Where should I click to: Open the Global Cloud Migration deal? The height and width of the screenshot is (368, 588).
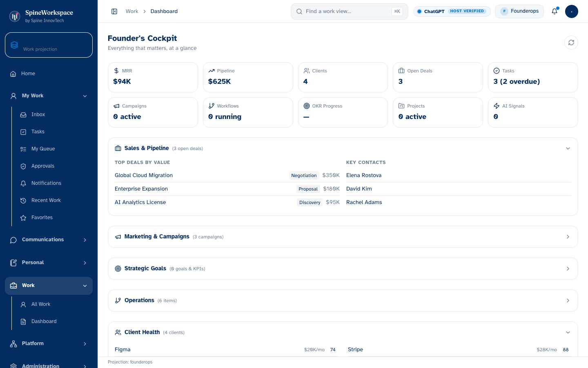227,175
